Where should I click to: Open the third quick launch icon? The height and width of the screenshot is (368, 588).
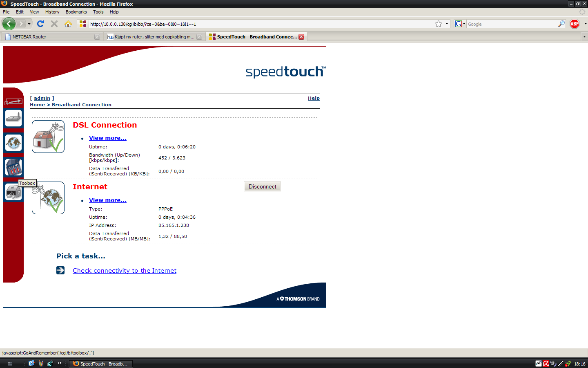[50, 364]
